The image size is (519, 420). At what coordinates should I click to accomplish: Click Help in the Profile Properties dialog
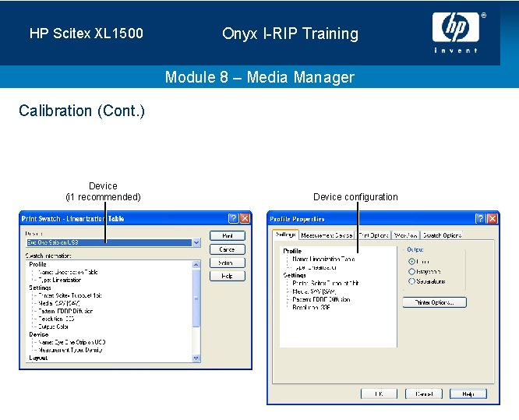[x=468, y=394]
